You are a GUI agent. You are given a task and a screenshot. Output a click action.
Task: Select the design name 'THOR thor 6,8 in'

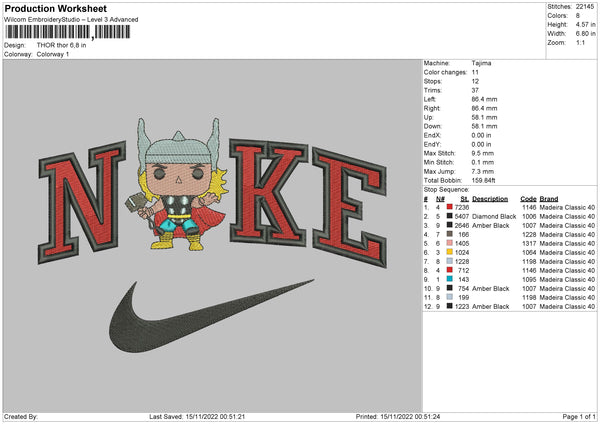pyautogui.click(x=61, y=45)
